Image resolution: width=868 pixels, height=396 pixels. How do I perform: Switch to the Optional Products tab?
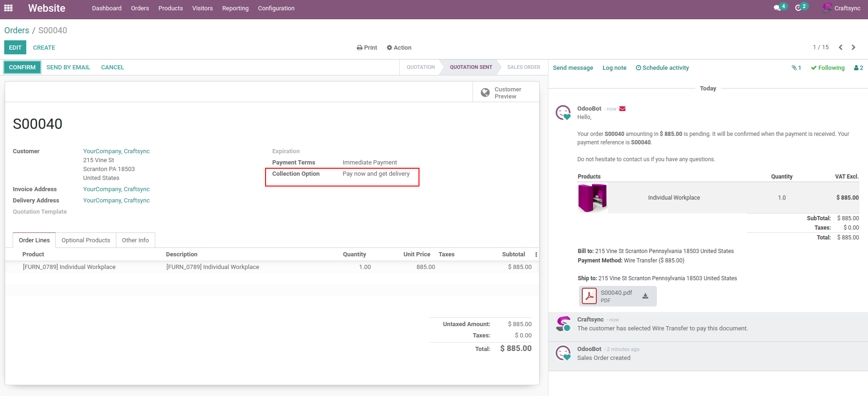86,240
